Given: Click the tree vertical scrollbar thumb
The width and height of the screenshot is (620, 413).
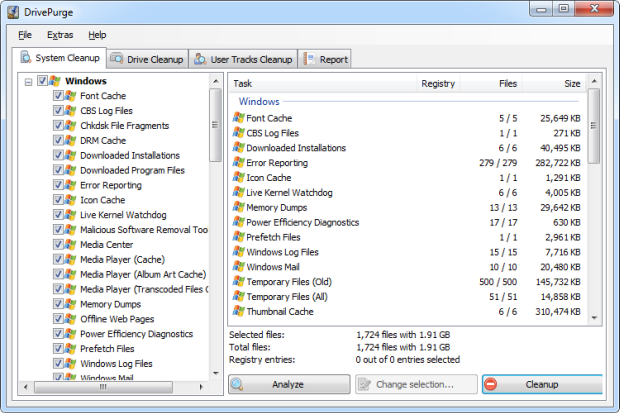Looking at the screenshot, I should (215, 125).
